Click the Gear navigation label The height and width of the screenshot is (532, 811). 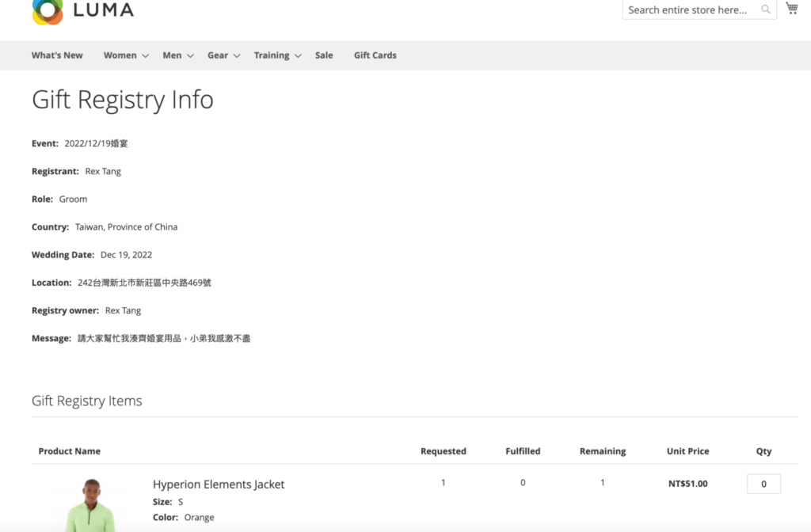[x=218, y=55]
